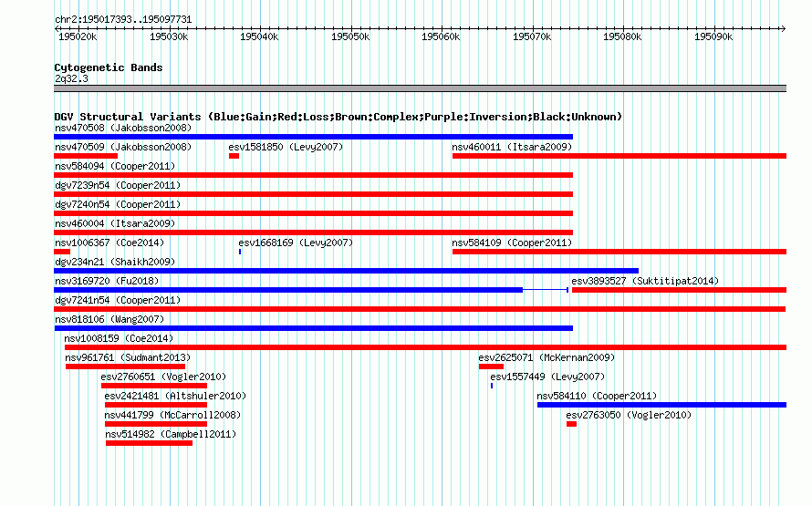812x506 pixels.
Task: Click the 195020k ruler position
Action: pos(78,36)
